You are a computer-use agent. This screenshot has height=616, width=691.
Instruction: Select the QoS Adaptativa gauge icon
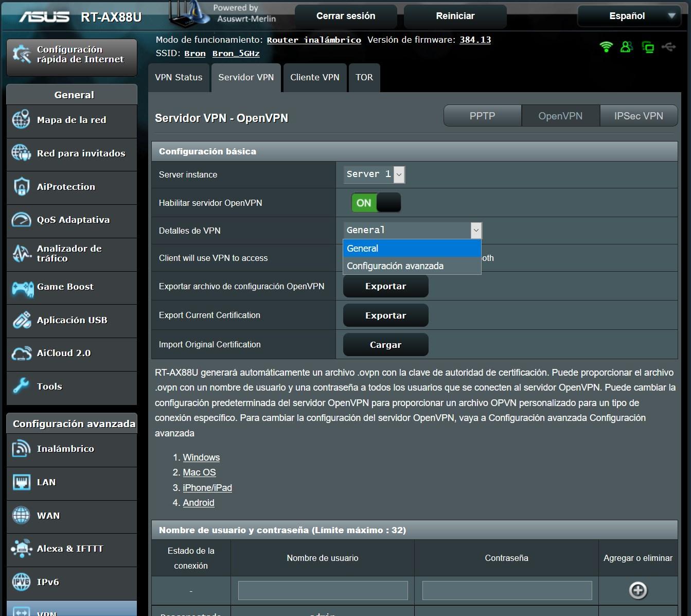(21, 220)
